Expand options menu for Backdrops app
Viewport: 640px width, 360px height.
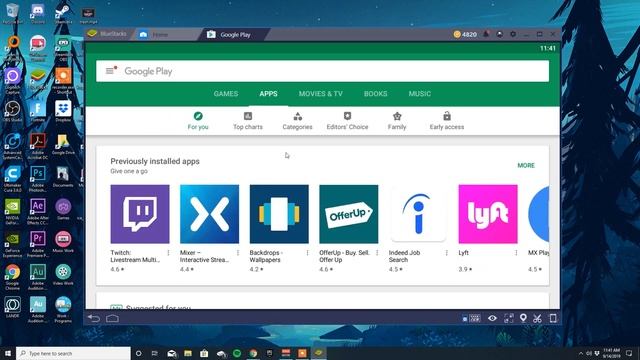[x=307, y=253]
